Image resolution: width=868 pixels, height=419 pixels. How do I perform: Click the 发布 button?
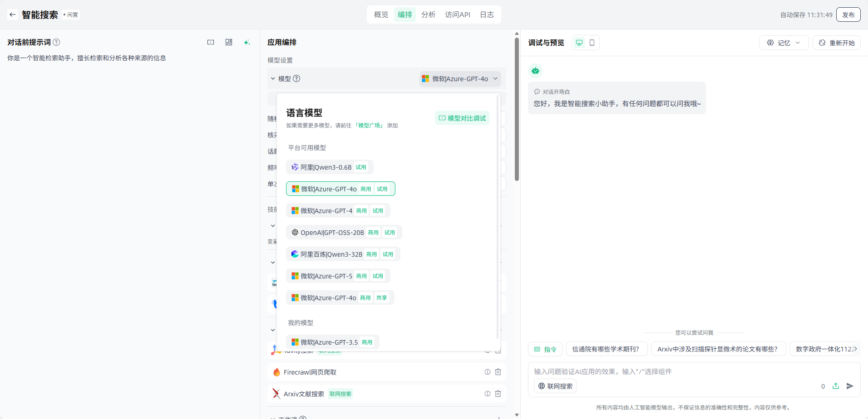point(848,15)
